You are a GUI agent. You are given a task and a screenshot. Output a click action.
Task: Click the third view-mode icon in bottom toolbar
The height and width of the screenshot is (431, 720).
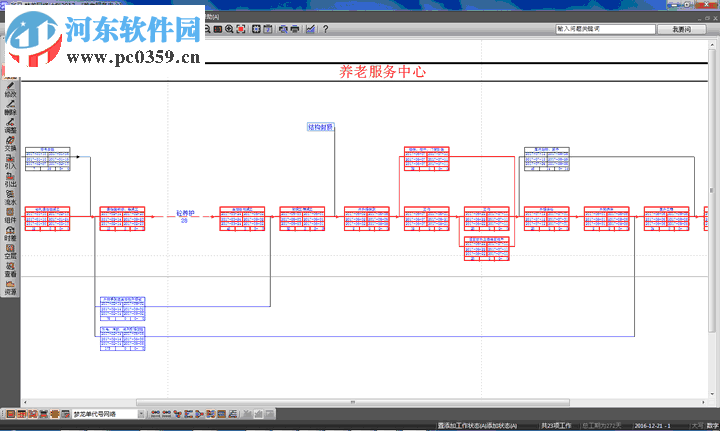click(x=33, y=414)
